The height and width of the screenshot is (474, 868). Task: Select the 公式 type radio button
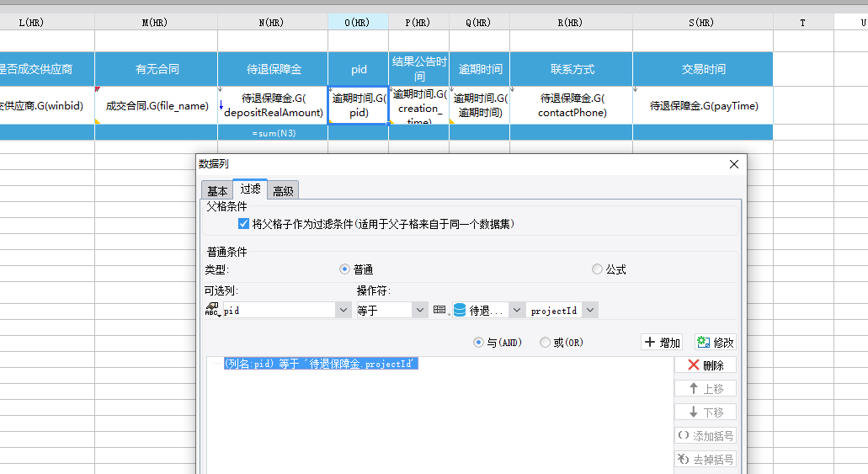[x=597, y=269]
